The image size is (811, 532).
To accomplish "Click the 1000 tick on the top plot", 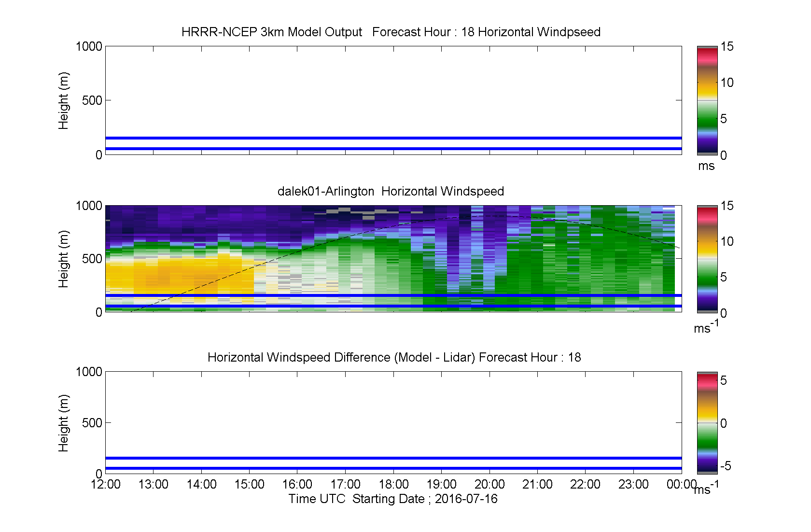I will pyautogui.click(x=89, y=46).
